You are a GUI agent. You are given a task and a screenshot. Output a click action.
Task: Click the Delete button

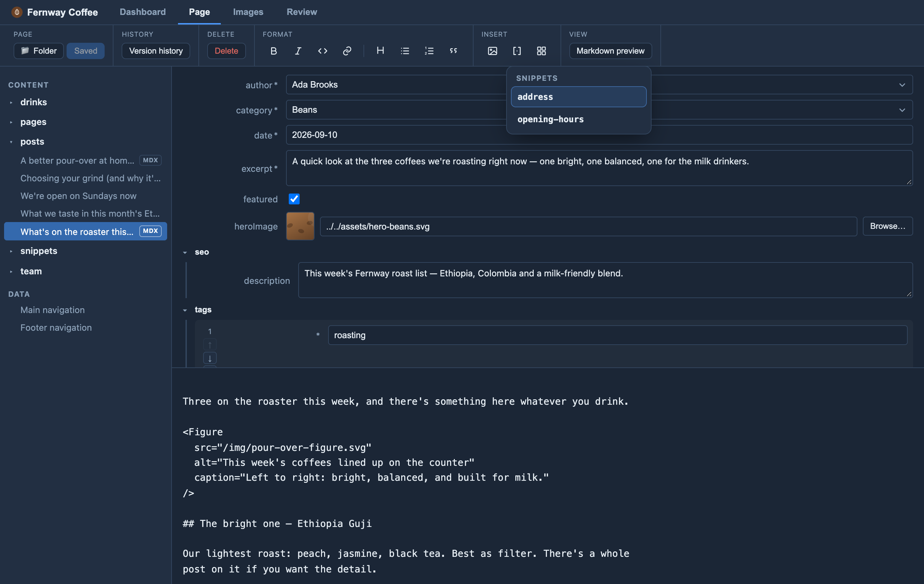coord(226,51)
